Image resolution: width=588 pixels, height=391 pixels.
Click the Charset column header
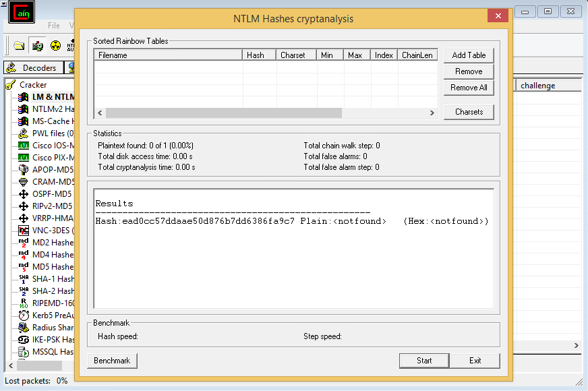(x=296, y=55)
